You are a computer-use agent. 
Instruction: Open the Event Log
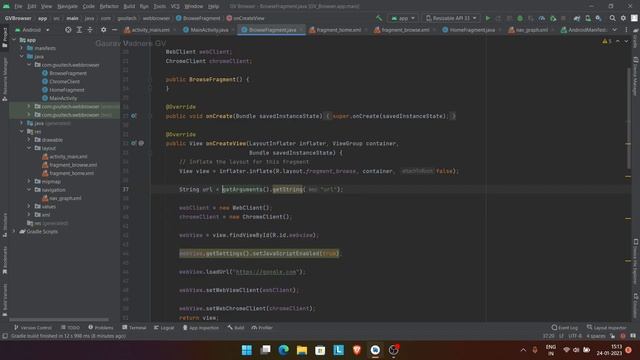[x=564, y=327]
